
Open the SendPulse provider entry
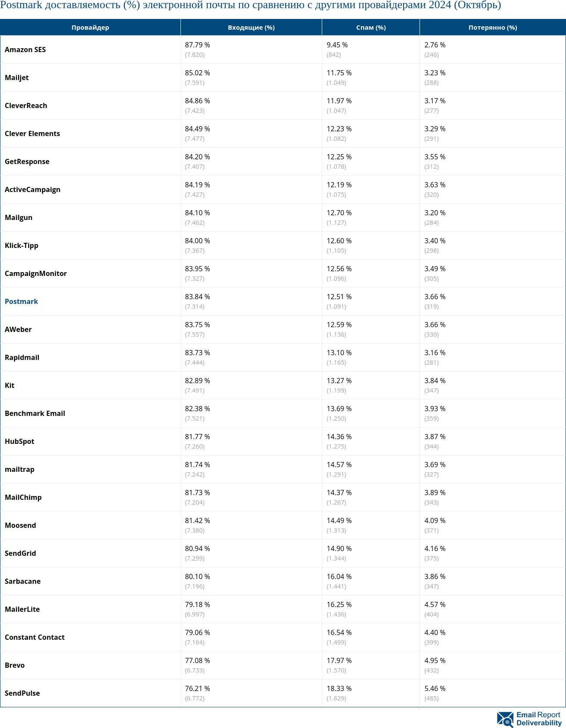coord(22,693)
